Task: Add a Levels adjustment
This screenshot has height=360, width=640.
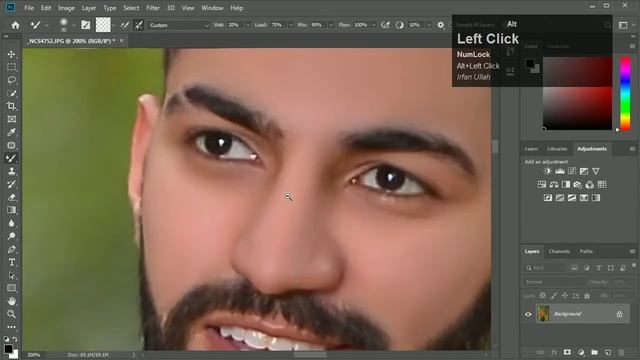Action: pyautogui.click(x=560, y=171)
